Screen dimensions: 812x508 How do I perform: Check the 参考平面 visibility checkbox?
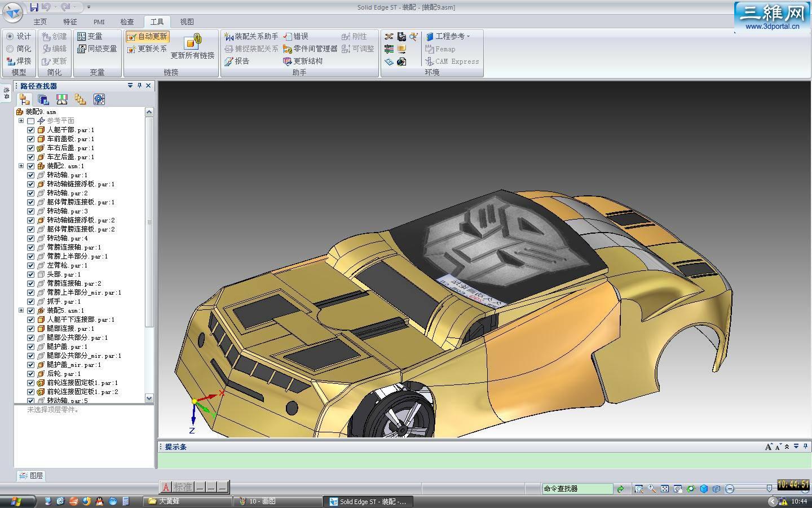click(31, 121)
